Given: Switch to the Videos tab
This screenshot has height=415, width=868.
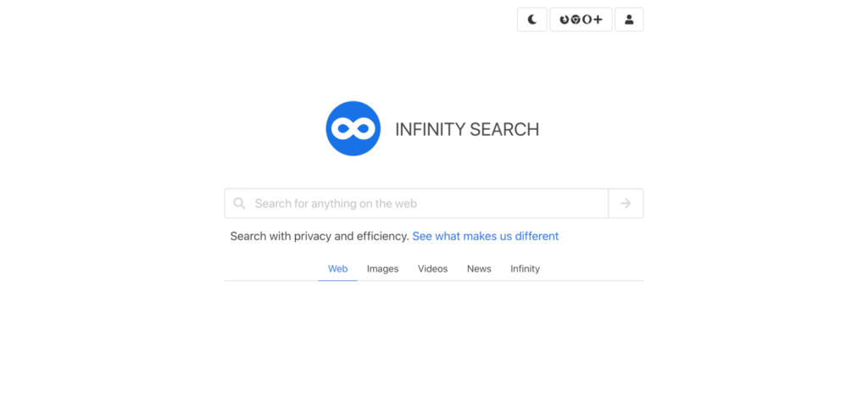Looking at the screenshot, I should point(432,269).
